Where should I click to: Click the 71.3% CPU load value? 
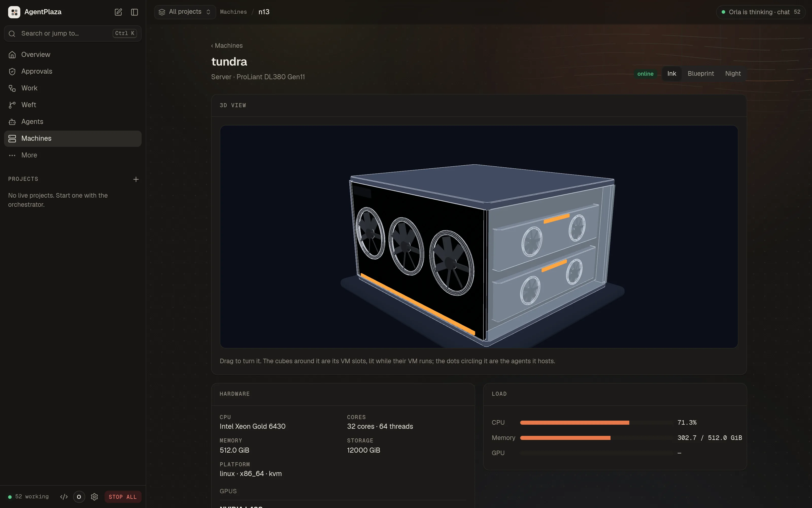(x=687, y=423)
